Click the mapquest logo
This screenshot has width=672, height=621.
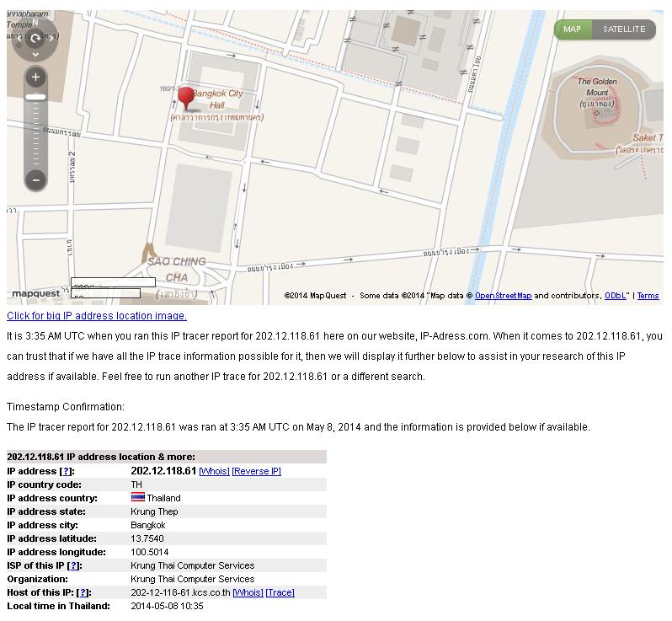coord(36,293)
